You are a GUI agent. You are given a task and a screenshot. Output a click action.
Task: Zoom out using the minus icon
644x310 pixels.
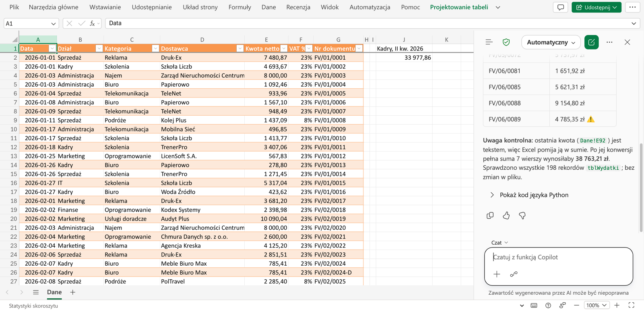(x=576, y=305)
